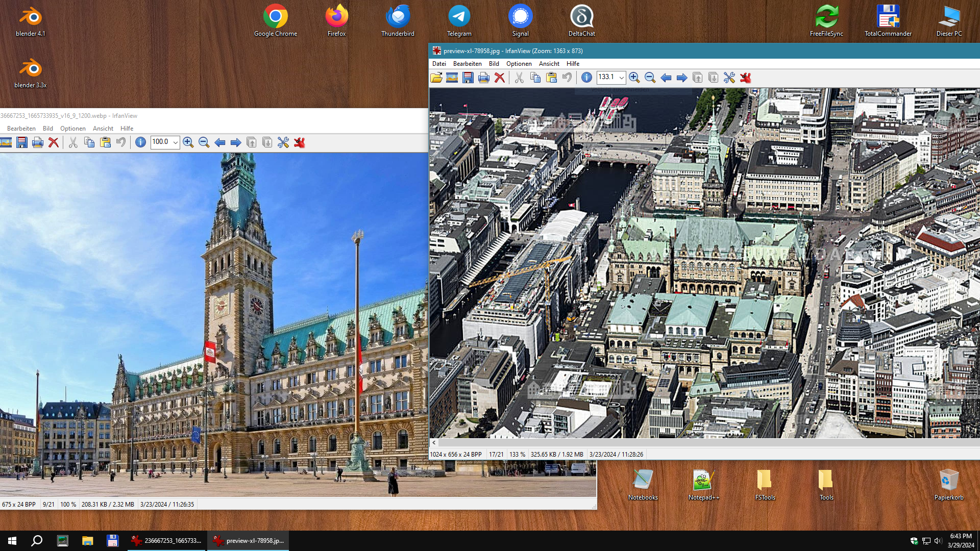980x551 pixels.
Task: Previous image arrow in webp window
Action: (x=219, y=142)
